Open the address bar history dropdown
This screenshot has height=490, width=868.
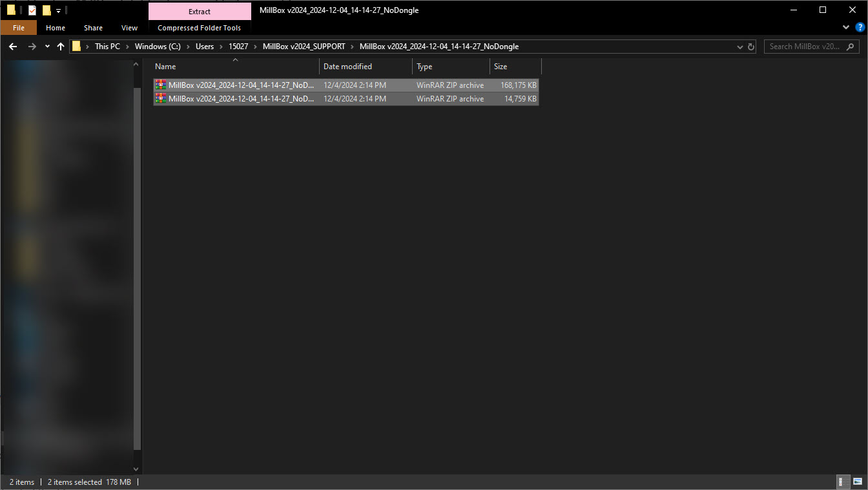click(x=740, y=47)
